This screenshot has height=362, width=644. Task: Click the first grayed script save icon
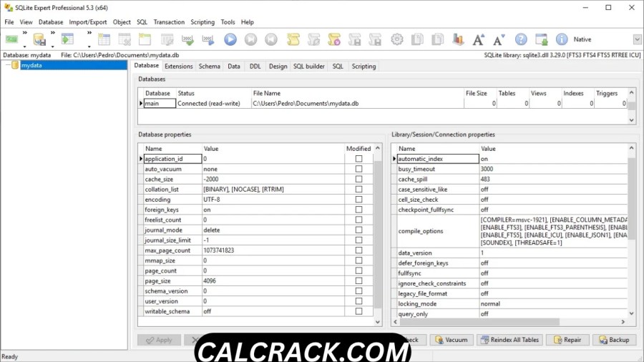point(354,39)
